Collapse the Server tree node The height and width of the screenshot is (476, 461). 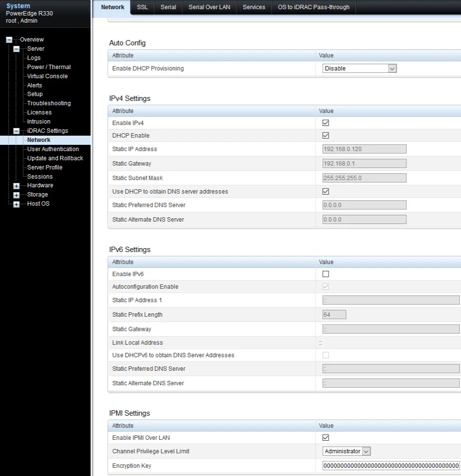tap(16, 49)
